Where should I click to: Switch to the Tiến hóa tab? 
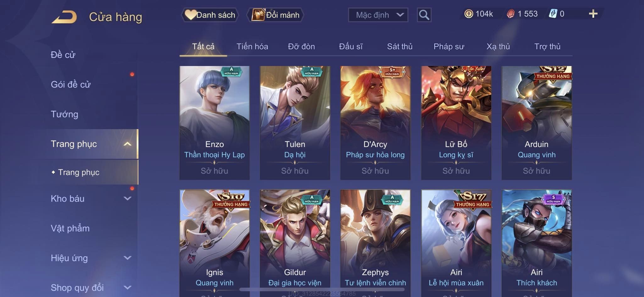pos(252,46)
